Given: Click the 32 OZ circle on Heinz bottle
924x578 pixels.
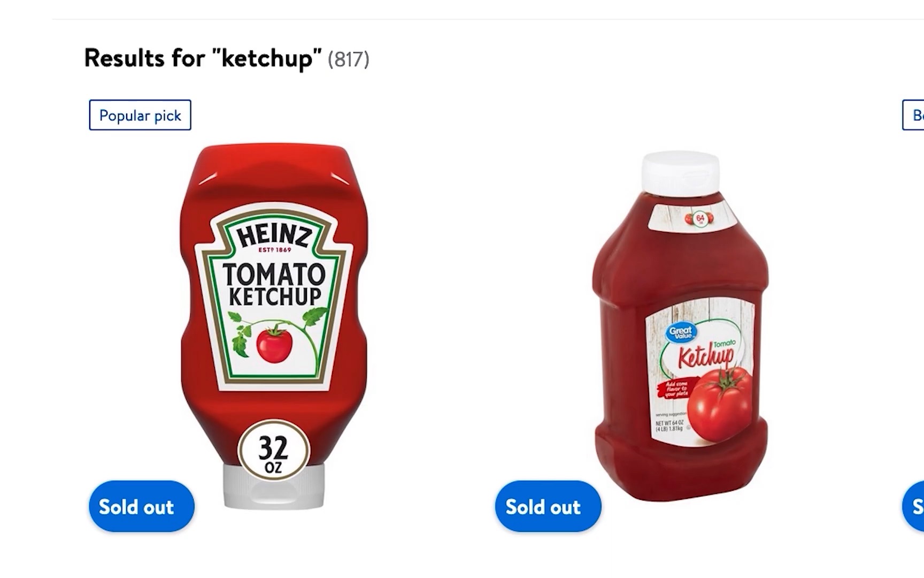Looking at the screenshot, I should pos(273,451).
